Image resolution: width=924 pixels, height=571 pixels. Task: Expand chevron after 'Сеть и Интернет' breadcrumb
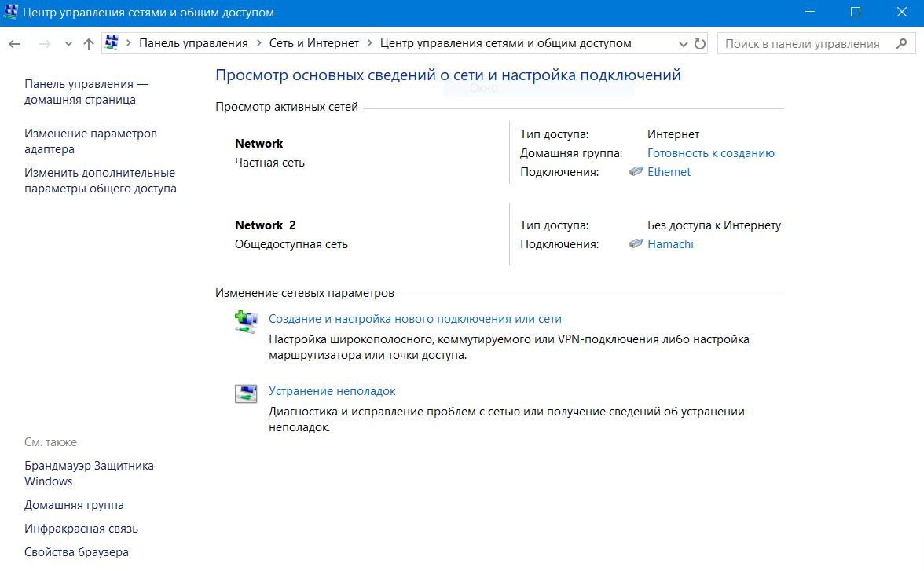coord(370,44)
